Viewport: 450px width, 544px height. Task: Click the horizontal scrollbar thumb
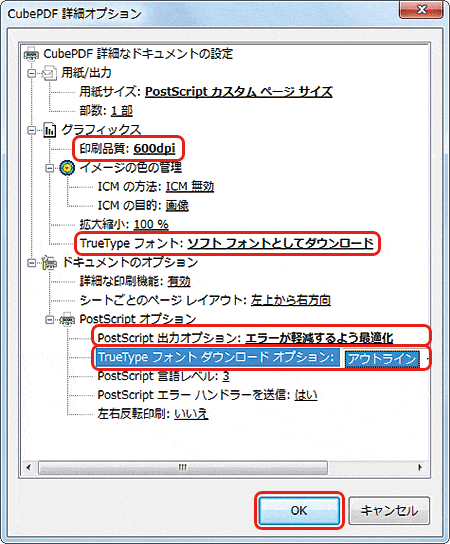coord(183,468)
